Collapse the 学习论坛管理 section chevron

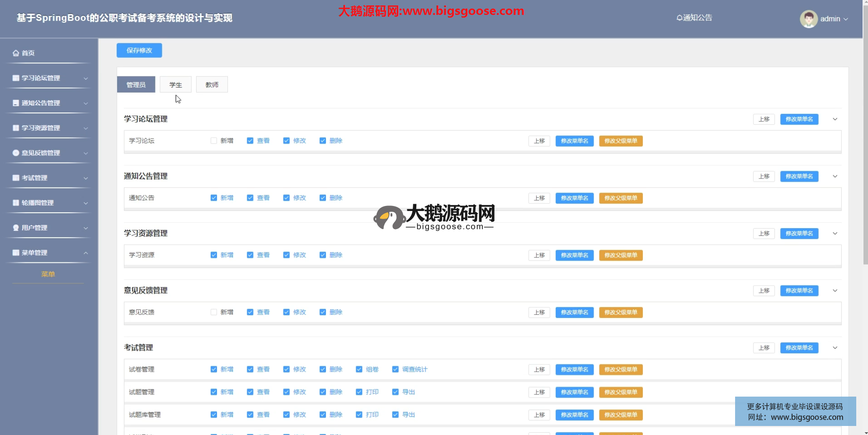point(835,119)
